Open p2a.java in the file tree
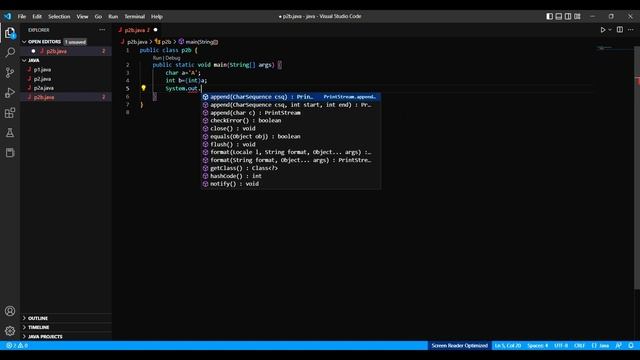 (x=44, y=88)
